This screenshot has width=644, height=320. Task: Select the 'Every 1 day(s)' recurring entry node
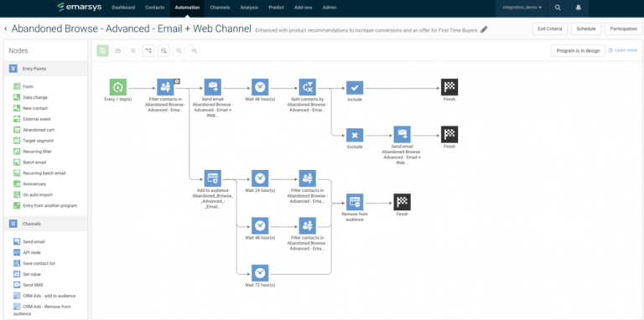pos(118,87)
